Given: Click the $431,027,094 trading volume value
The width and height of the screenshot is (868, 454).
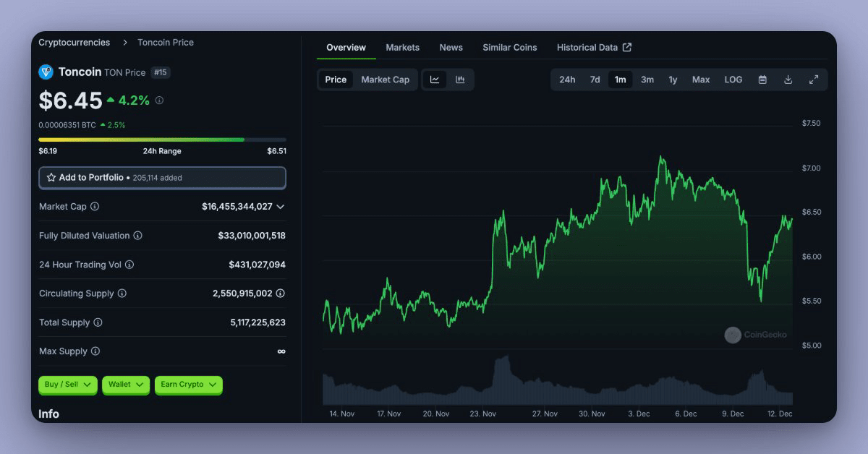Looking at the screenshot, I should (258, 265).
